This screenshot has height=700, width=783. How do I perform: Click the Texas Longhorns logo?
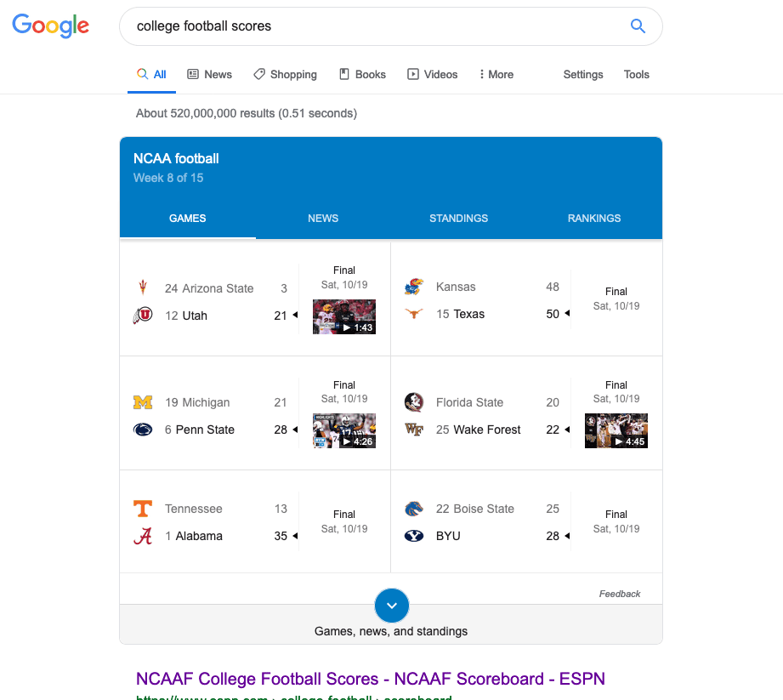[414, 314]
